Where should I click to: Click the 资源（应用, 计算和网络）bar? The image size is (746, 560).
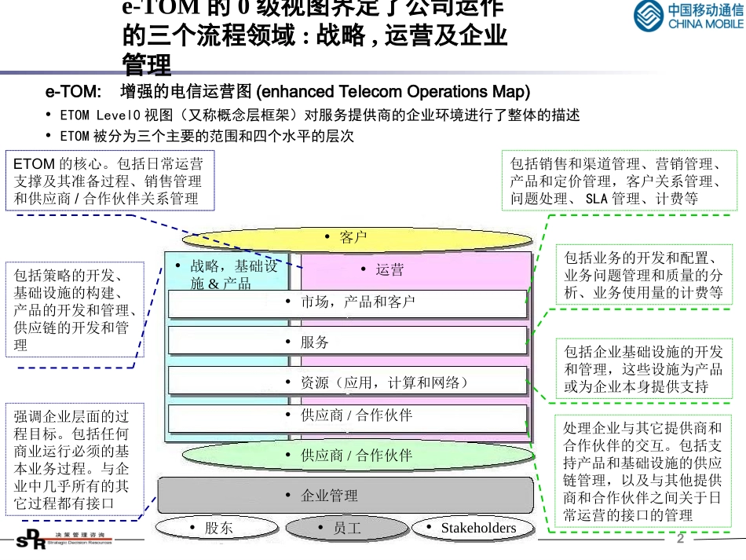pyautogui.click(x=347, y=381)
